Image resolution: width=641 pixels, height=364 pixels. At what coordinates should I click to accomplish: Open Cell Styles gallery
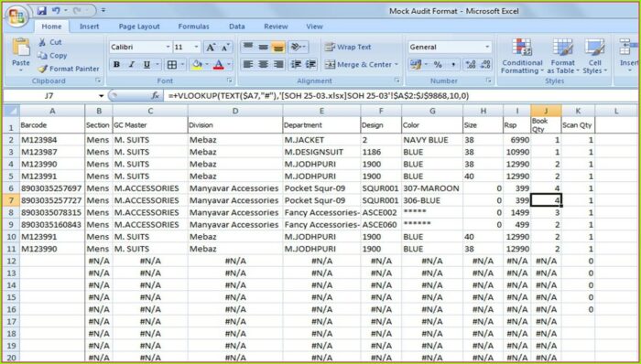coord(595,57)
